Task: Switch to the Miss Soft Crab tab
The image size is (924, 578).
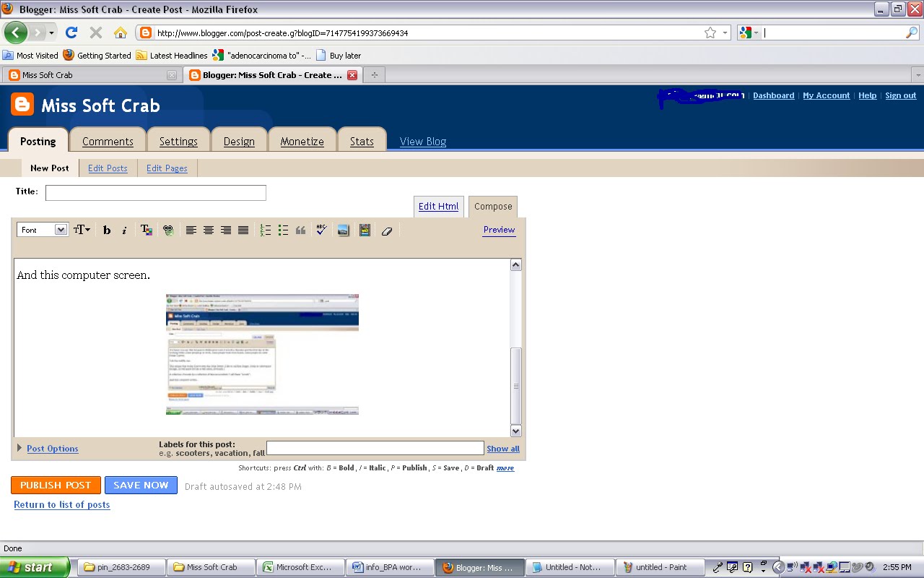Action: 91,75
